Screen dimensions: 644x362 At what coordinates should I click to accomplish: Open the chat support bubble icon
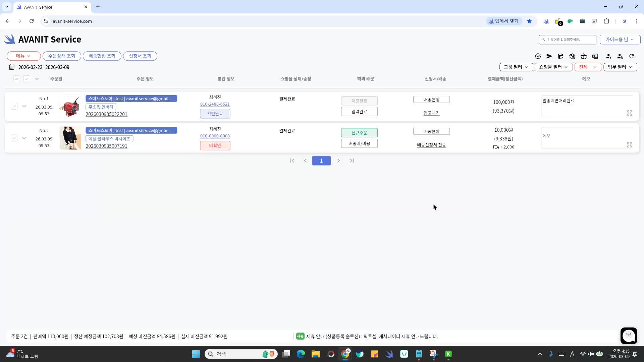click(629, 336)
